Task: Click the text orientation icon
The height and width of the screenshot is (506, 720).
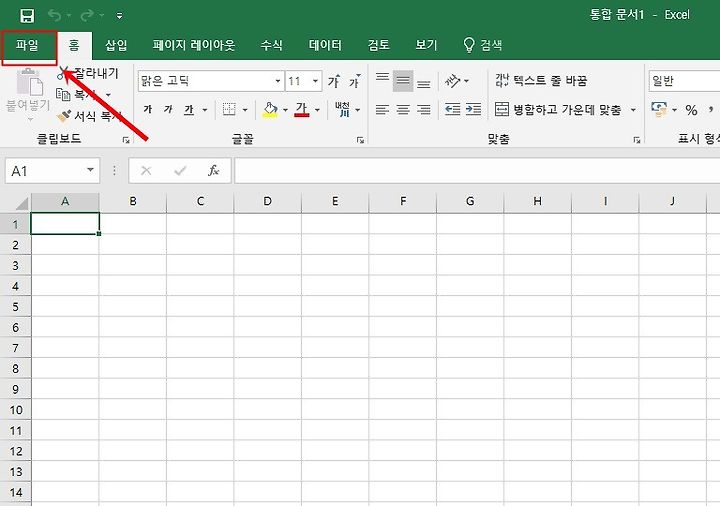Action: pos(452,81)
